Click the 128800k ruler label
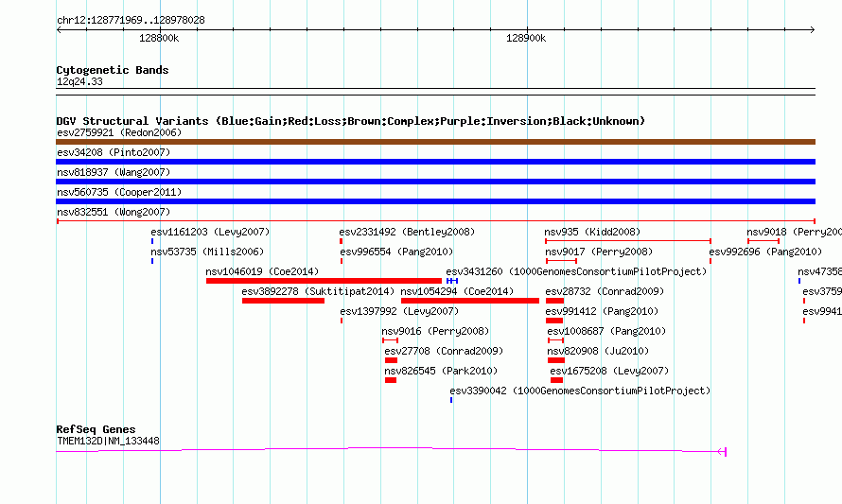The image size is (842, 504). [x=159, y=38]
